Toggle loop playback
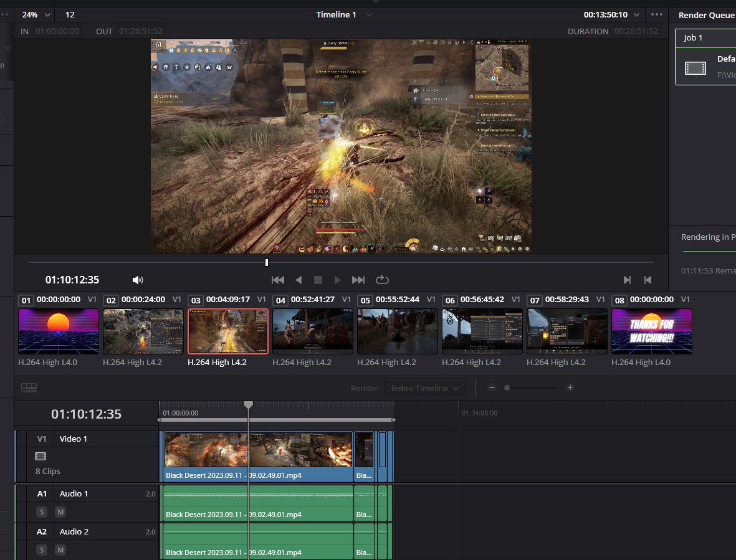 [x=382, y=280]
